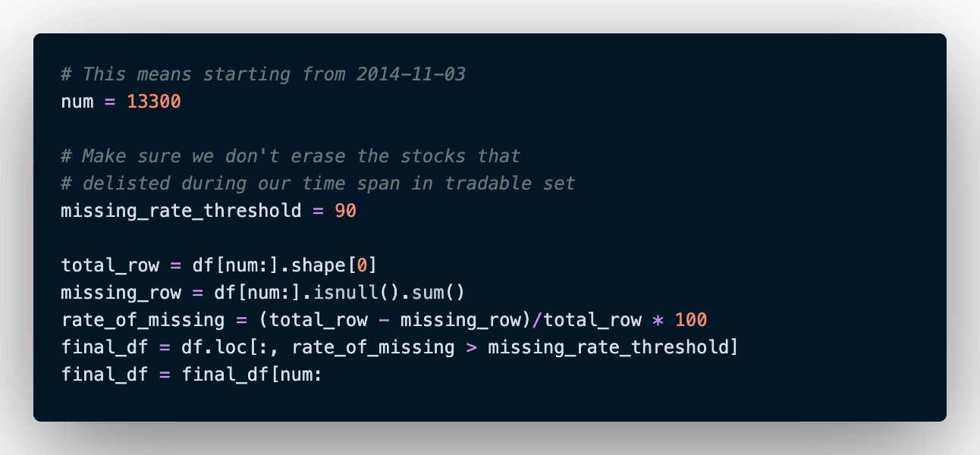Click 'missing_rate_threshold' in the assignment to 90
This screenshot has height=455, width=980.
pos(181,211)
